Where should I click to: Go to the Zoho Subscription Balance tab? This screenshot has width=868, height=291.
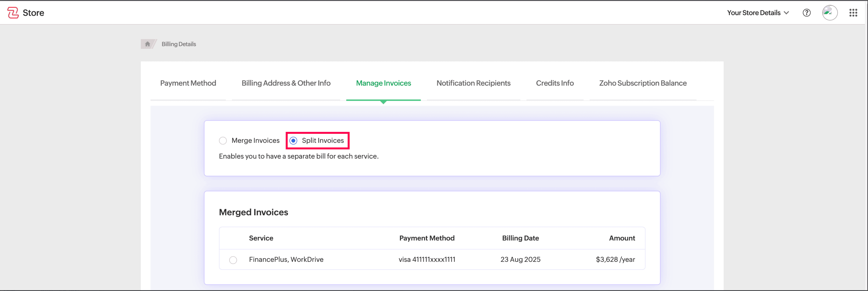(x=643, y=83)
